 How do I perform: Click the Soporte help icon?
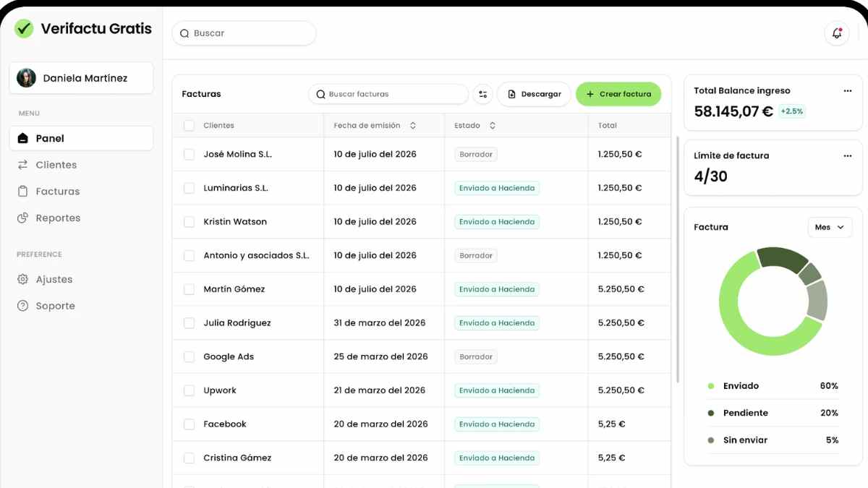point(22,306)
